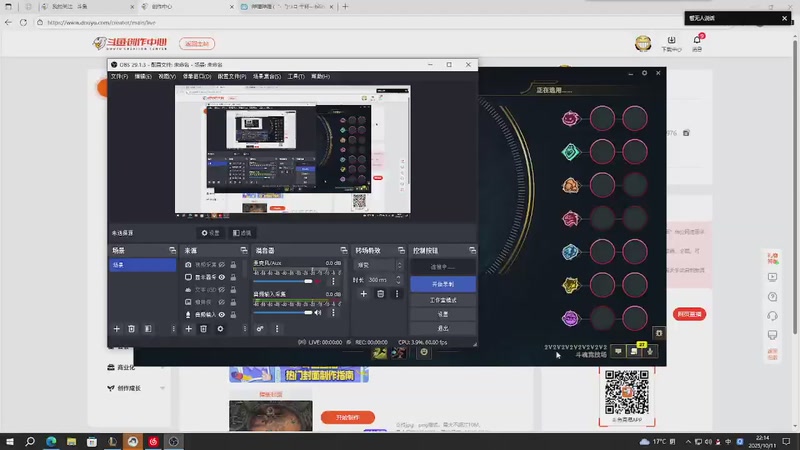The height and width of the screenshot is (450, 800).
Task: Click the bottom purple role icon in the game lobby
Action: click(570, 318)
